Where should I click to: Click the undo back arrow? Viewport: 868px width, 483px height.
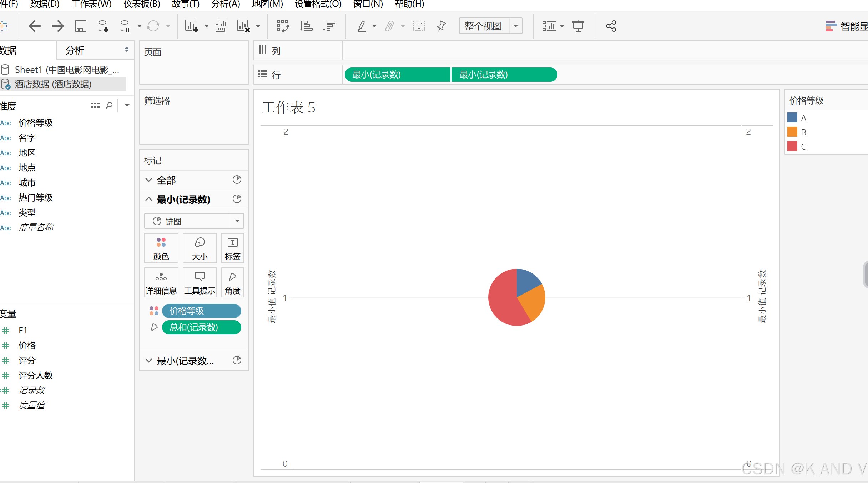[35, 26]
